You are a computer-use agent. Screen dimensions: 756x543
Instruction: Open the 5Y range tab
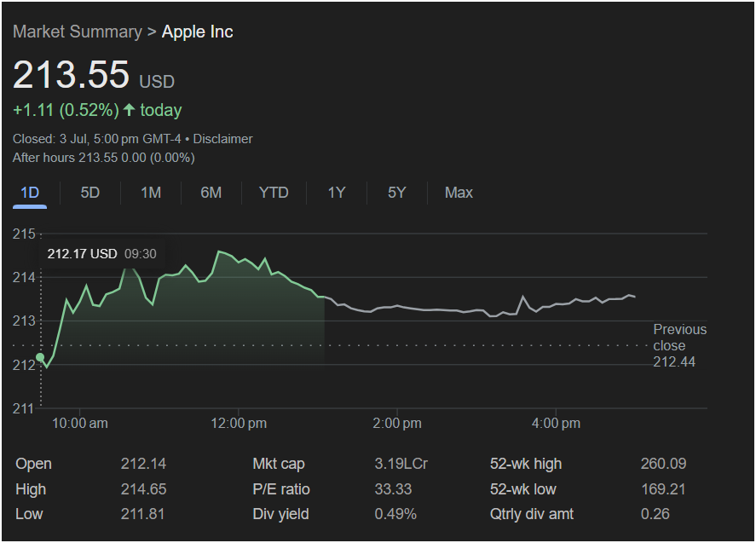coord(397,193)
